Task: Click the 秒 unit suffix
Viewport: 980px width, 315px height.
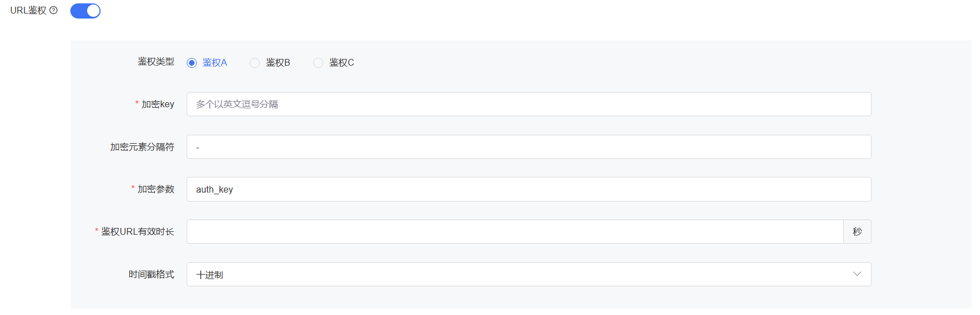Action: click(x=857, y=232)
